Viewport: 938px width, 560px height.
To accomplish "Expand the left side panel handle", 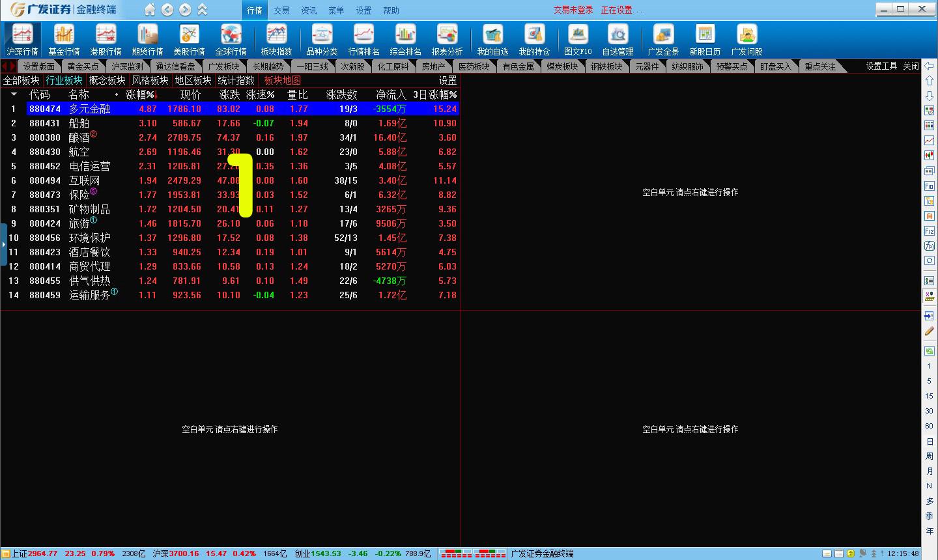I will pyautogui.click(x=3, y=244).
